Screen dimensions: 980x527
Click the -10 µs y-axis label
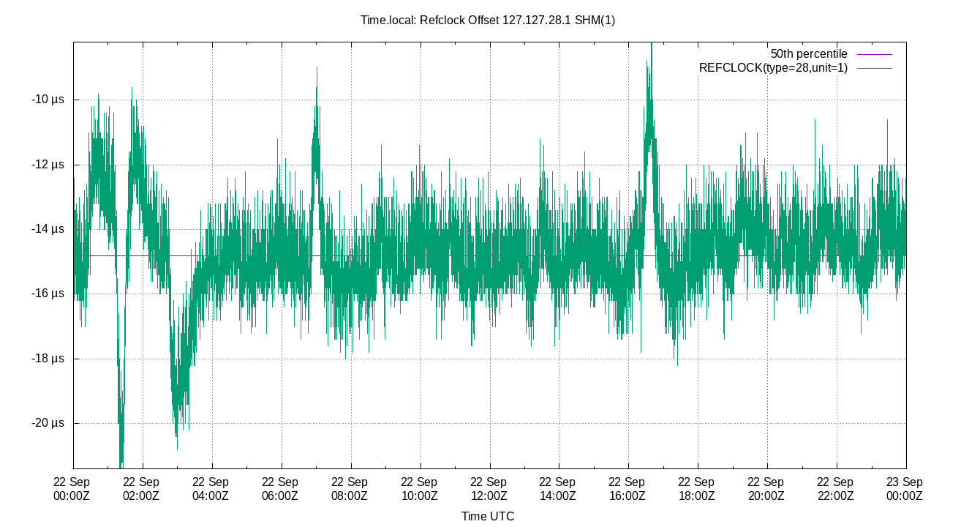click(48, 100)
